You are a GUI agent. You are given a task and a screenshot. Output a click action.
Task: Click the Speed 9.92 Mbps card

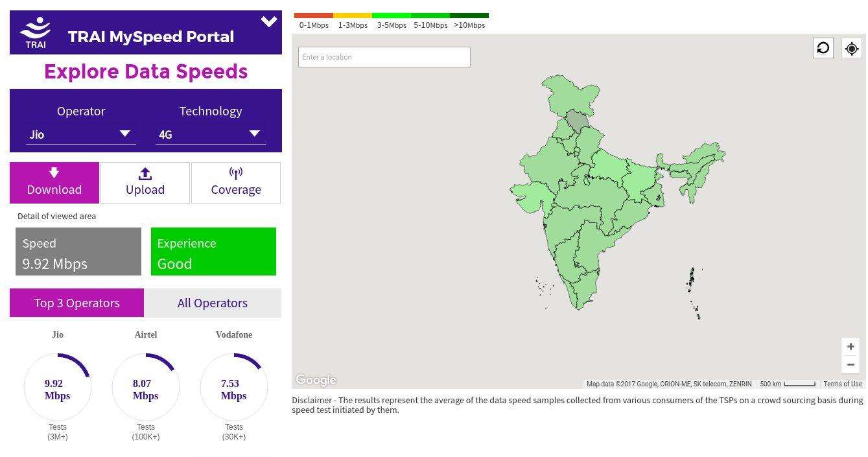coord(78,252)
